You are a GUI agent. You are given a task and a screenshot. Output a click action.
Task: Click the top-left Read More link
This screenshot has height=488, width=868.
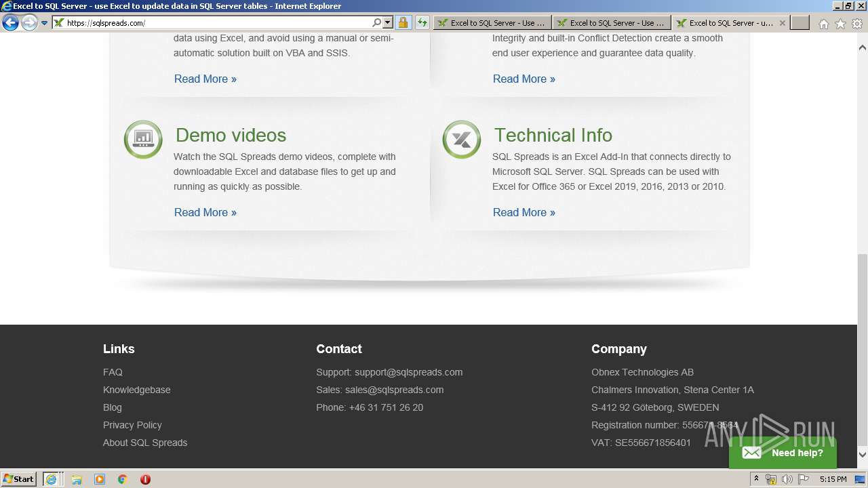click(x=205, y=79)
